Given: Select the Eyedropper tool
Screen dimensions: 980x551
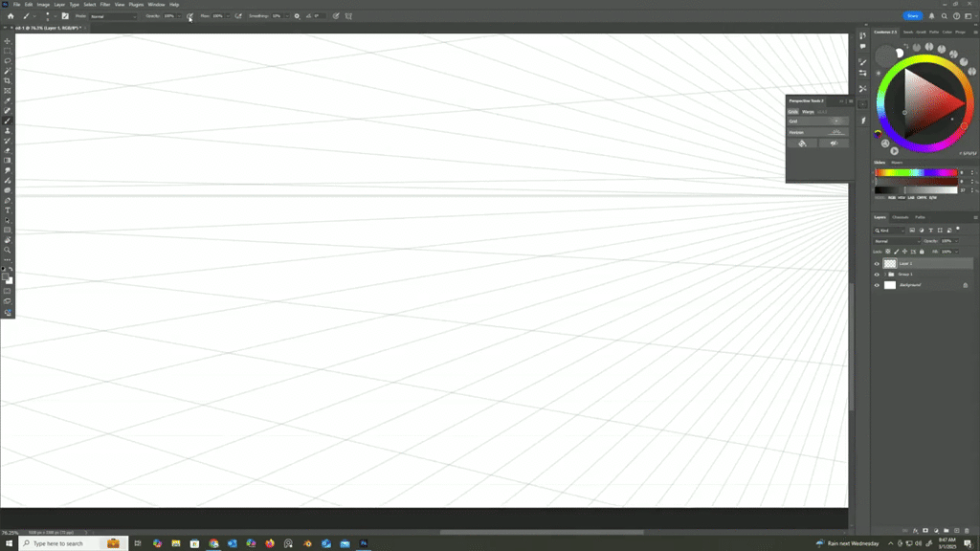Looking at the screenshot, I should point(8,101).
